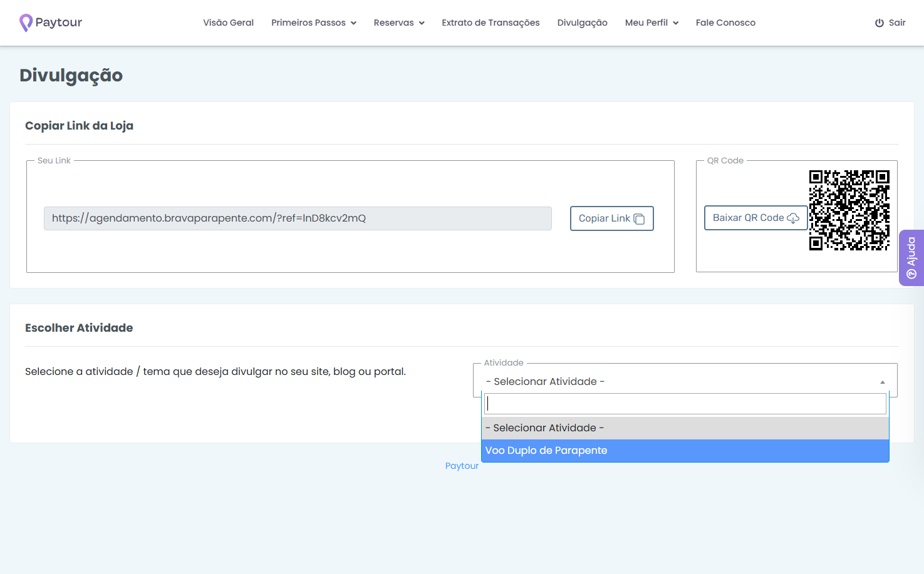Expand Reservas menu
924x574 pixels.
(399, 23)
